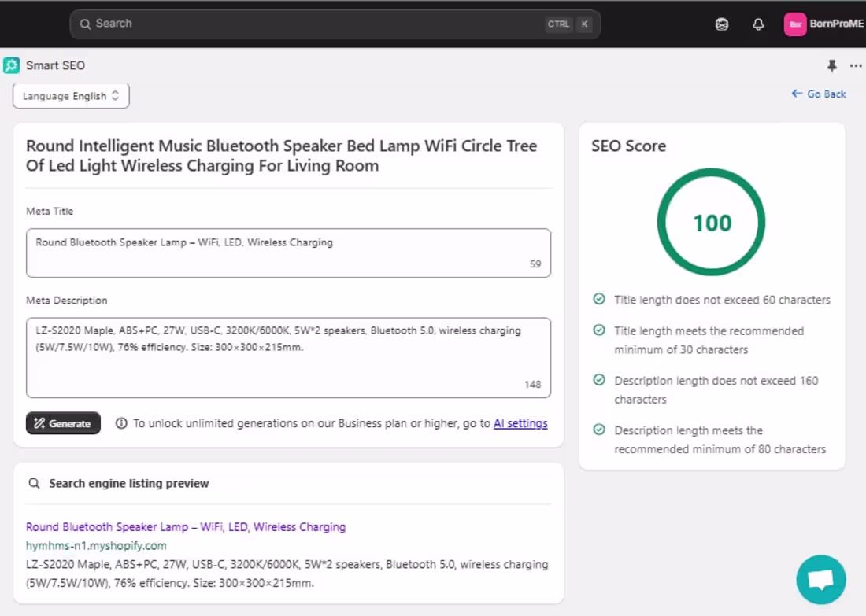Open AI settings

click(x=520, y=423)
